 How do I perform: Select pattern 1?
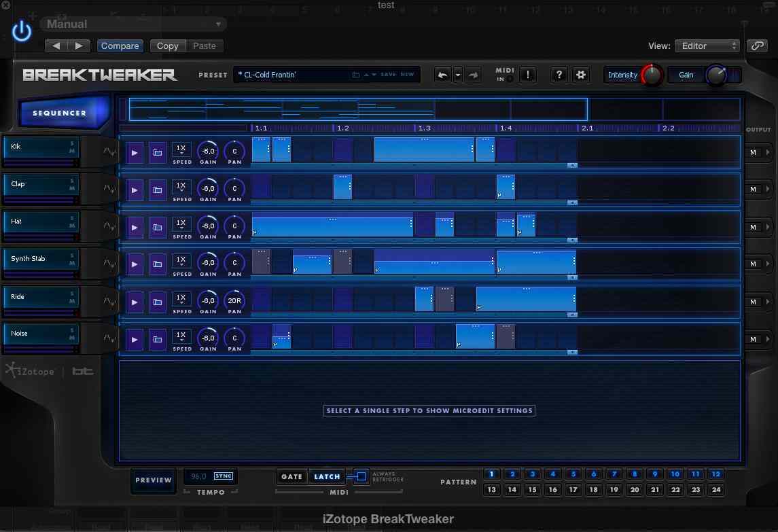pos(492,474)
